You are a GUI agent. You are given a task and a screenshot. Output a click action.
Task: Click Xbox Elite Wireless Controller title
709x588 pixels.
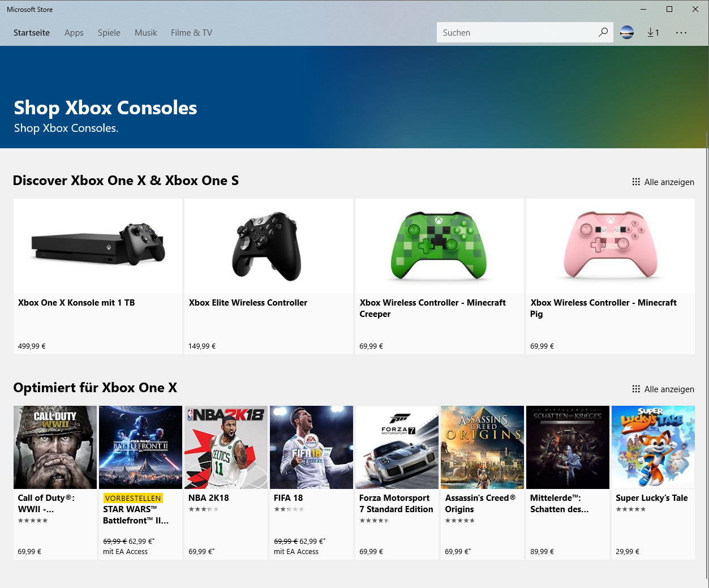[248, 303]
